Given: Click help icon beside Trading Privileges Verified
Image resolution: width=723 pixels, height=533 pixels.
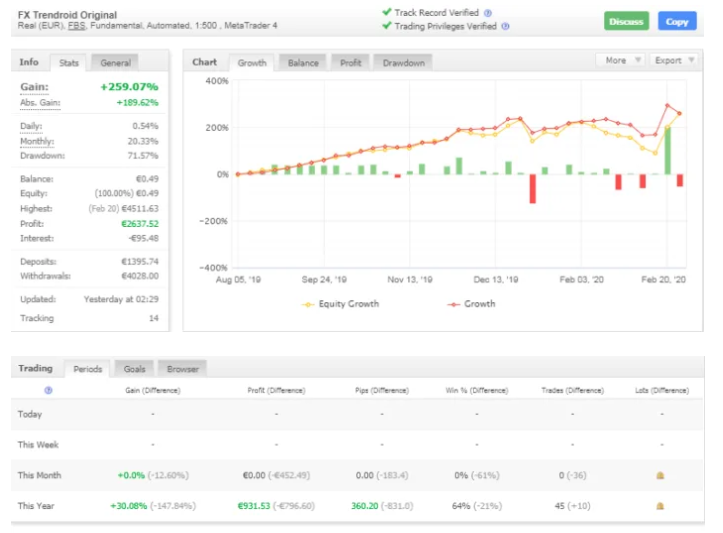Looking at the screenshot, I should (x=505, y=26).
